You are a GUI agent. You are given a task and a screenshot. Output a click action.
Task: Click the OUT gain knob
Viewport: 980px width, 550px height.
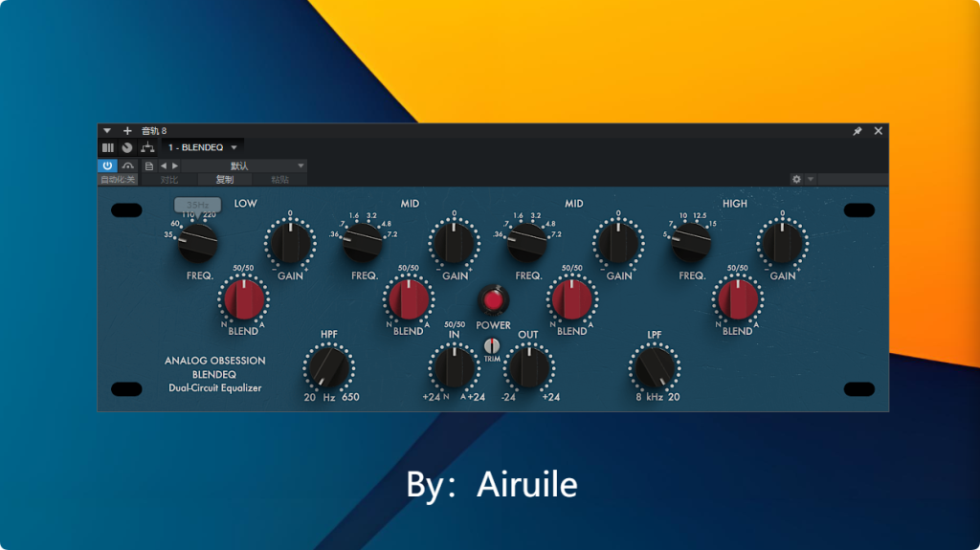pos(528,367)
